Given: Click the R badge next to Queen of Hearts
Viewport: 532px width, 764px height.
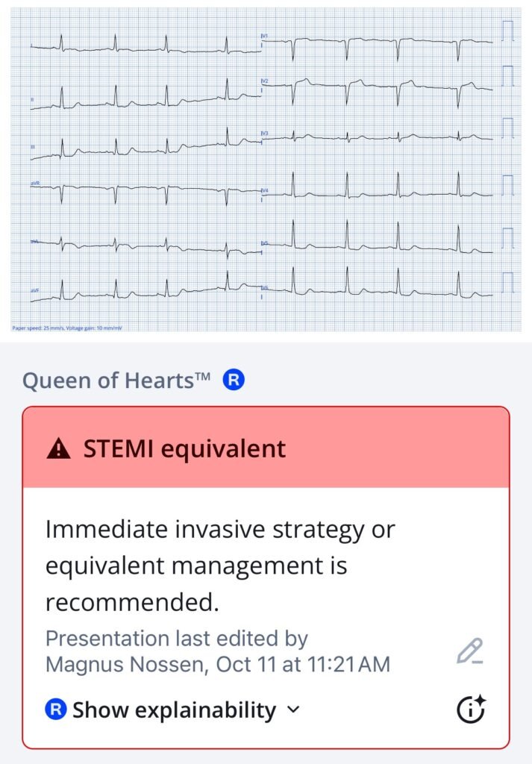Looking at the screenshot, I should 234,381.
